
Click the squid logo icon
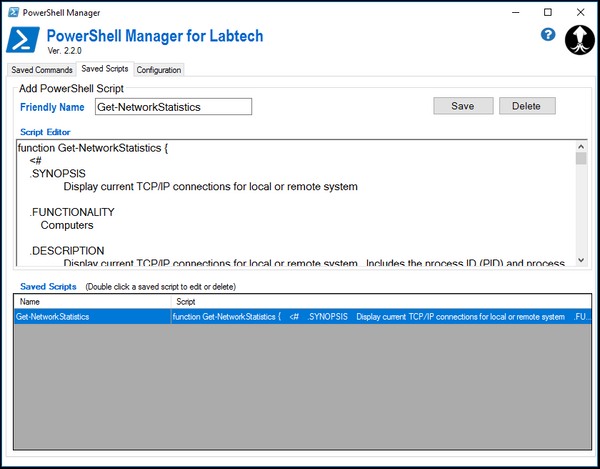580,40
